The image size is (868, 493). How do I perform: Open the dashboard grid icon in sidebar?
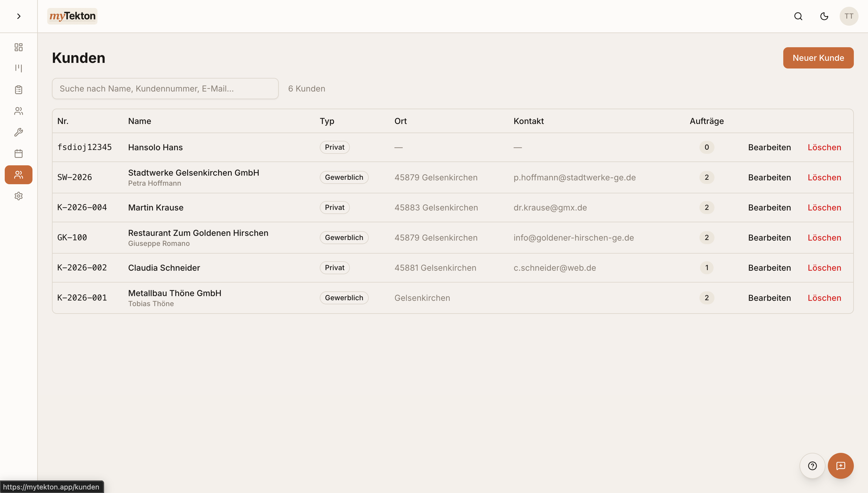coord(19,47)
